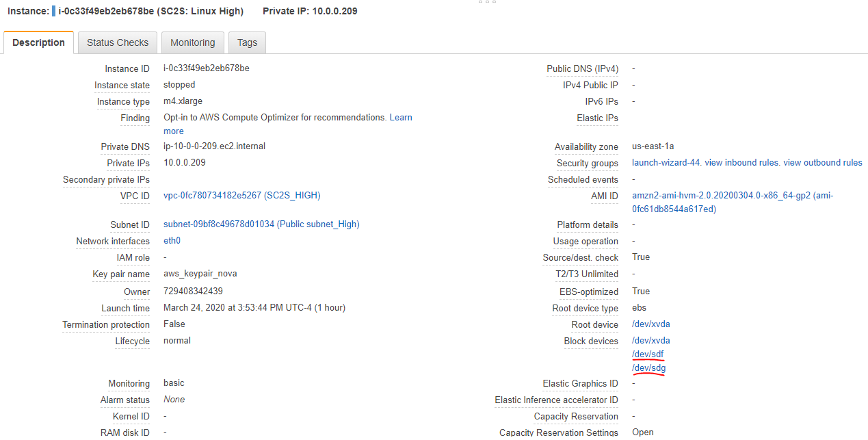
Task: Open the eth0 network interface link
Action: (x=172, y=241)
